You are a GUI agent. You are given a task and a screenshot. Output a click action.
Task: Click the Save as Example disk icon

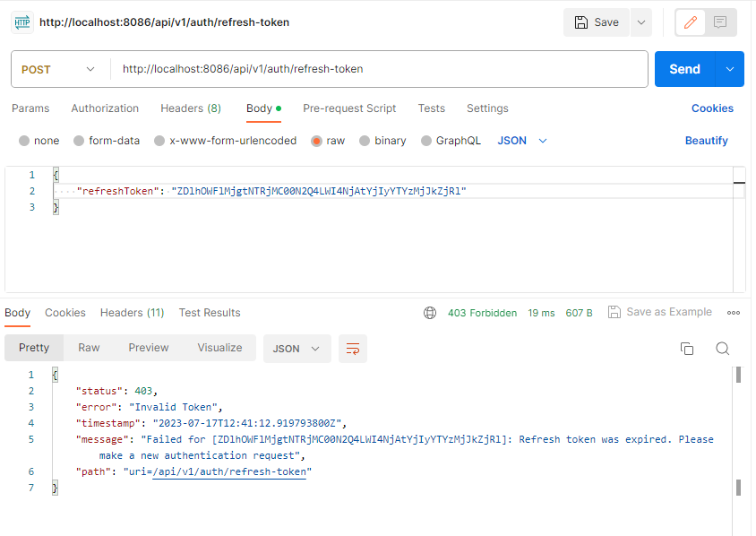[x=614, y=312]
